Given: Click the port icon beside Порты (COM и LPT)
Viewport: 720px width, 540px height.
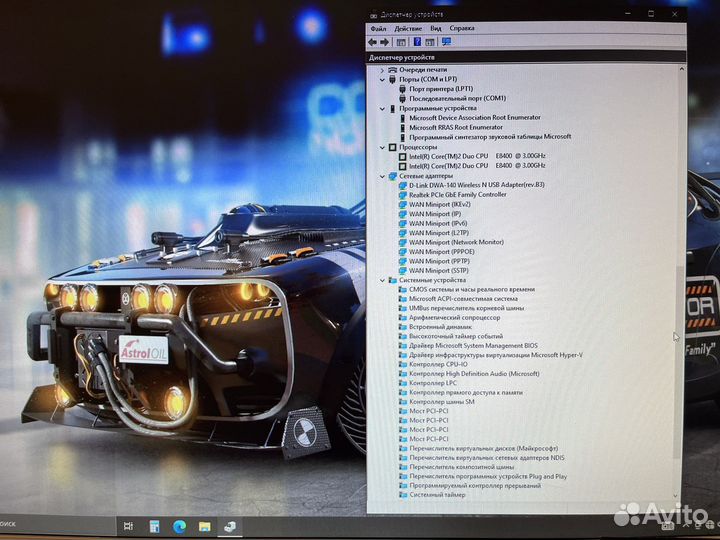Looking at the screenshot, I should tap(392, 79).
